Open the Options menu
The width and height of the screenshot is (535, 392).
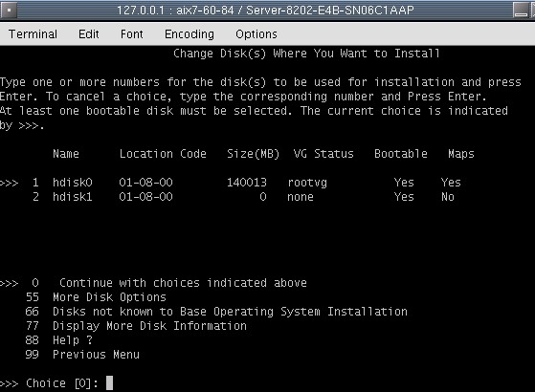click(256, 34)
